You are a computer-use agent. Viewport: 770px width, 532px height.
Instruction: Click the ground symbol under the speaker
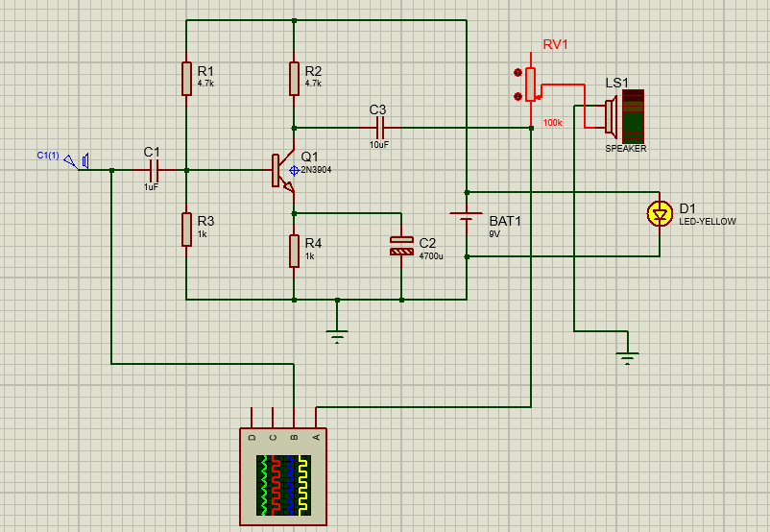(628, 357)
